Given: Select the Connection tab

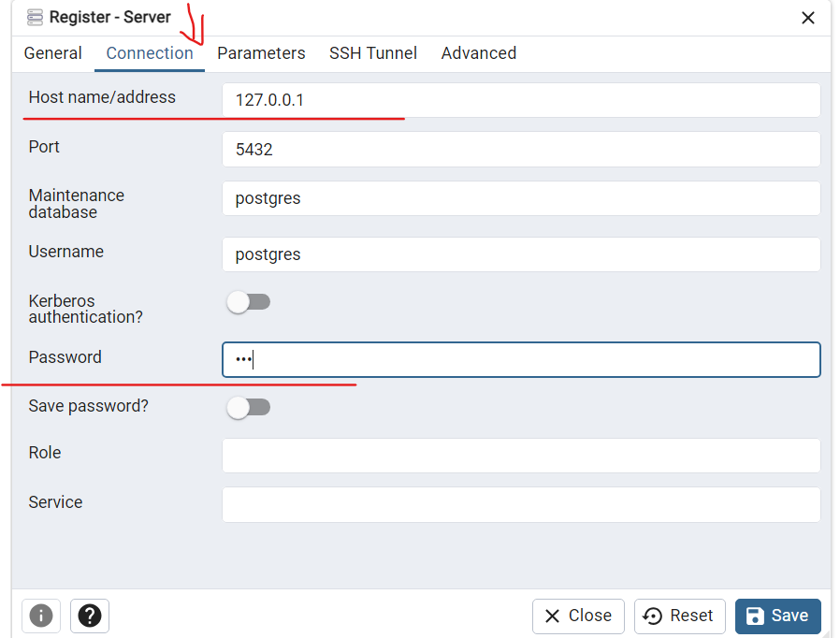Looking at the screenshot, I should click(x=150, y=53).
